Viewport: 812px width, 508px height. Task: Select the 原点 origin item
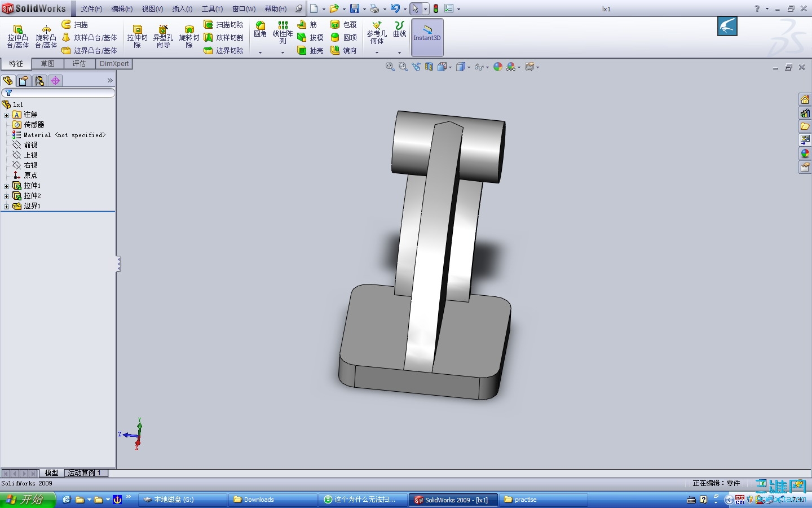tap(25, 176)
